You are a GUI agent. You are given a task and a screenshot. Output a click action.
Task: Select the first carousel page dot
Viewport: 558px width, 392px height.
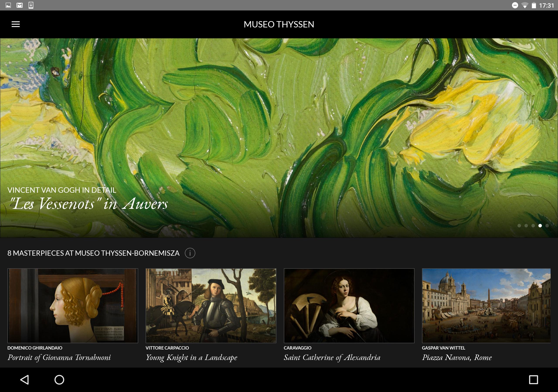point(519,226)
